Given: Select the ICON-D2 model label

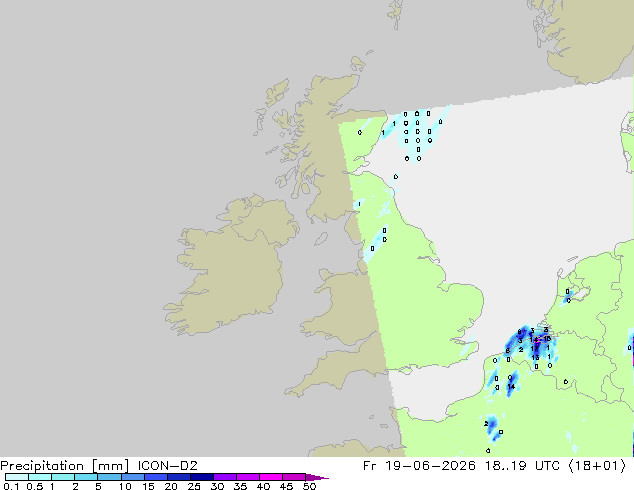Looking at the screenshot, I should point(167,466).
